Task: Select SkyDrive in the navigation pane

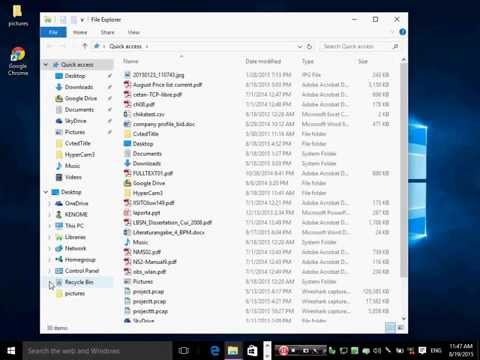Action: [75, 121]
